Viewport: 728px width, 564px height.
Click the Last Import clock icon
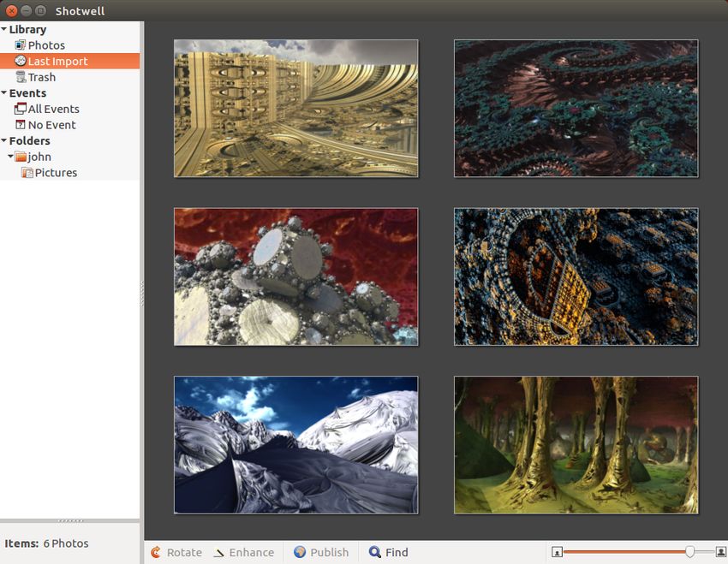tap(20, 61)
